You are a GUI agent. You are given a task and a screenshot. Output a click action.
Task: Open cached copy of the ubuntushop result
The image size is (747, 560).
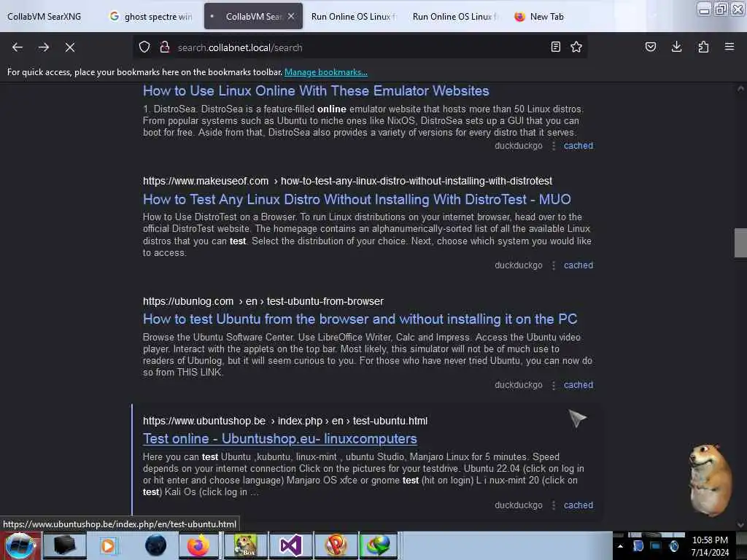click(x=578, y=505)
